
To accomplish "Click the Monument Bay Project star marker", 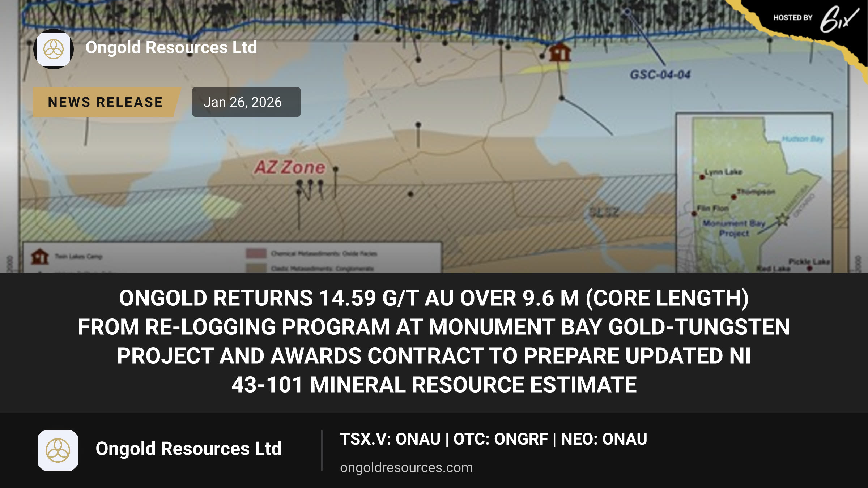I will pos(783,219).
